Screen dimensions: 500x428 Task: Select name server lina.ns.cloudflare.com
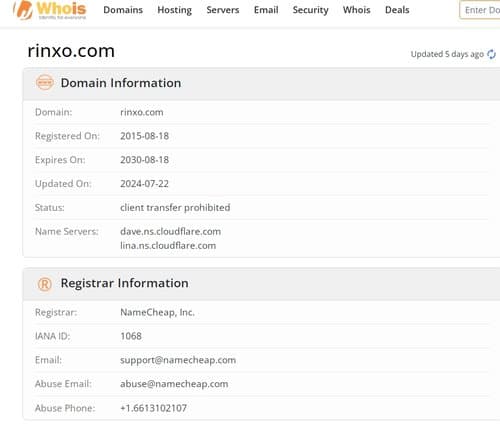[x=168, y=246]
